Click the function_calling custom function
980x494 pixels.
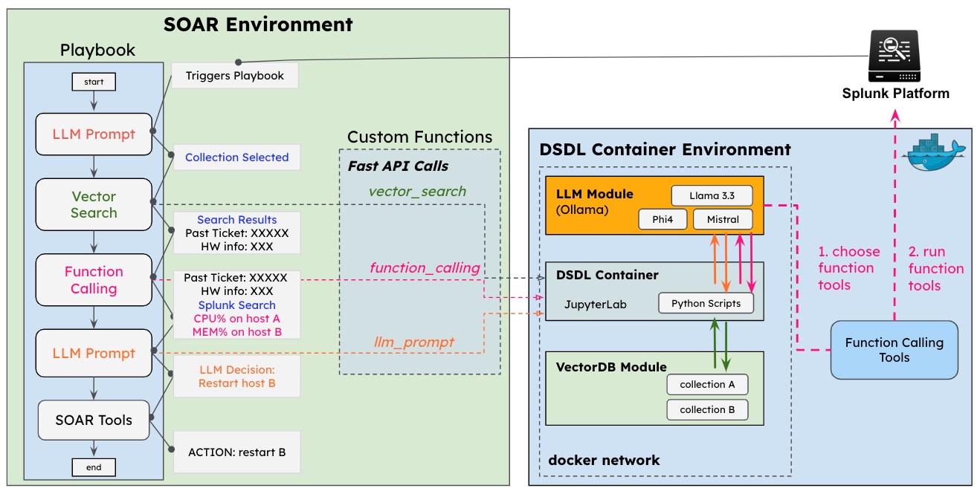click(425, 267)
